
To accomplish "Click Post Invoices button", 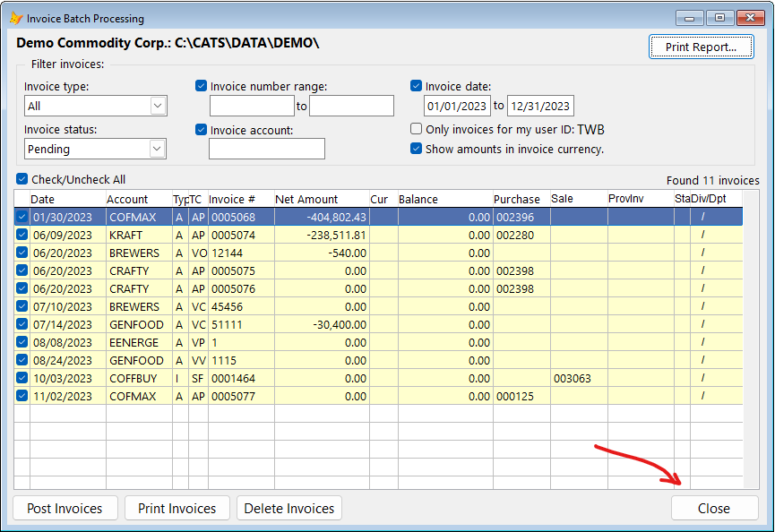I will coord(65,509).
